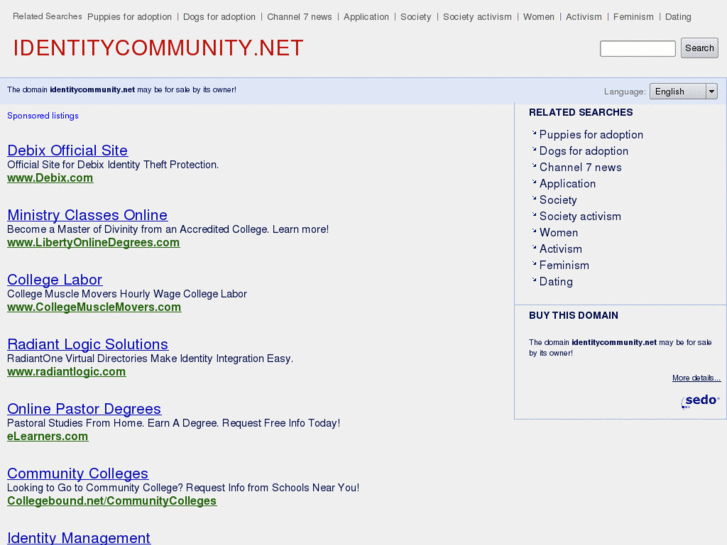Open Channel 7 news in sidebar
This screenshot has width=727, height=545.
coord(580,167)
